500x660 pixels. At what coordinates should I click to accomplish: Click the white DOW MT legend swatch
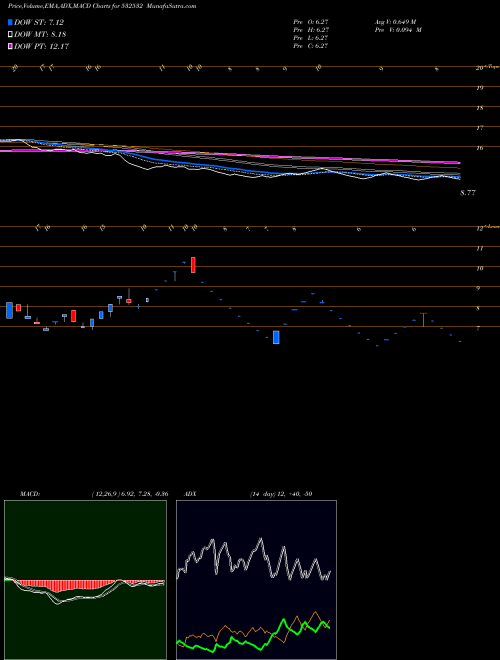[x=10, y=35]
